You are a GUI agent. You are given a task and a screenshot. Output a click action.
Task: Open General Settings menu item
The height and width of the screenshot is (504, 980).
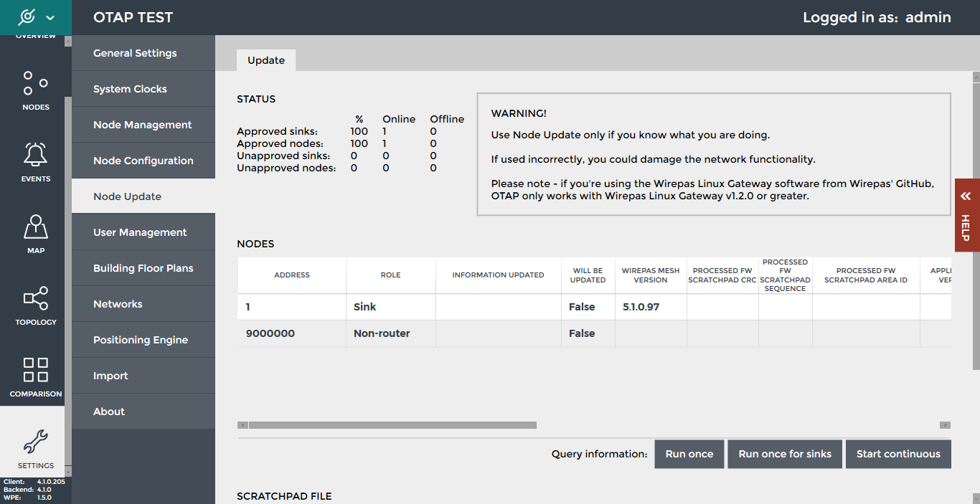coord(135,53)
